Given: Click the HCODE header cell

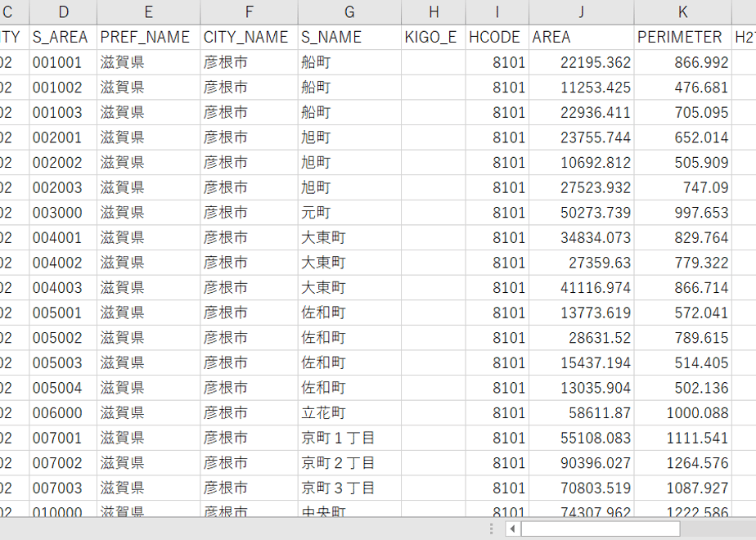Looking at the screenshot, I should tap(497, 37).
